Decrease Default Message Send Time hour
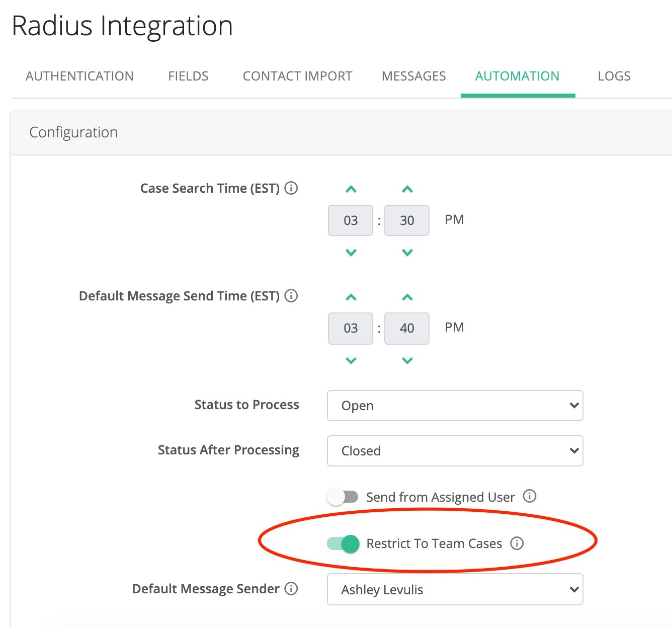This screenshot has height=627, width=672. point(351,360)
